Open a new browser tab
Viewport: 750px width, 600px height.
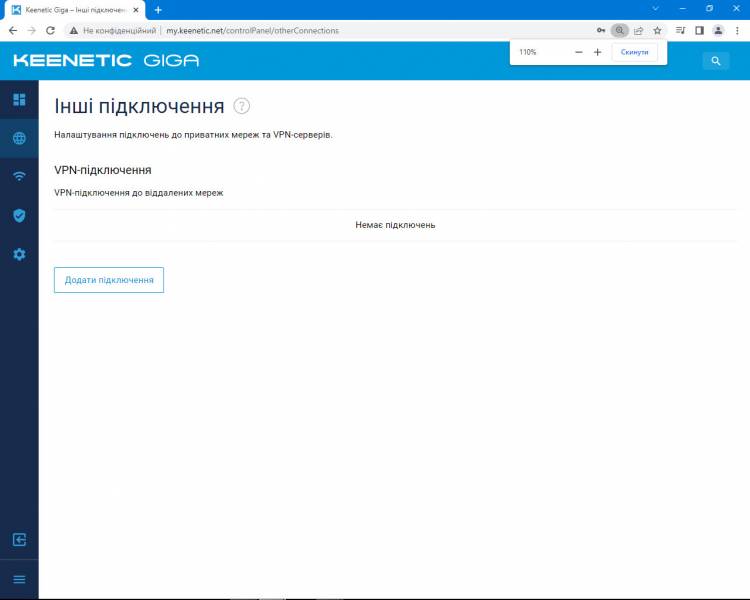pos(158,10)
